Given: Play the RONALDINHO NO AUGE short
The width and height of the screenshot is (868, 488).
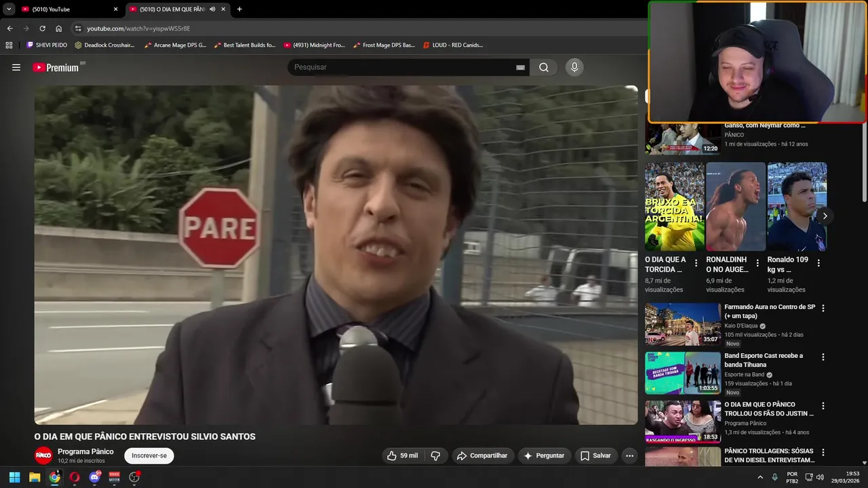Looking at the screenshot, I should [736, 207].
